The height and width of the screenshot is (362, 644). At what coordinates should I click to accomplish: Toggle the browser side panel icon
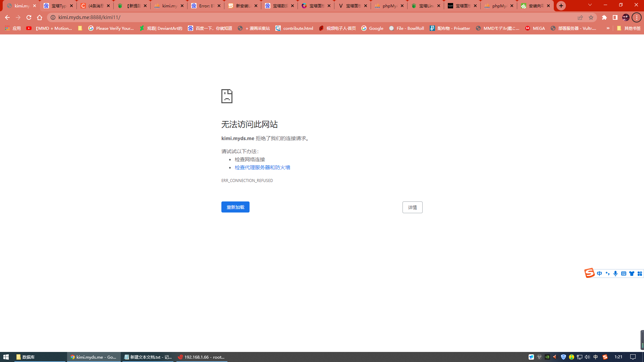[x=615, y=17]
